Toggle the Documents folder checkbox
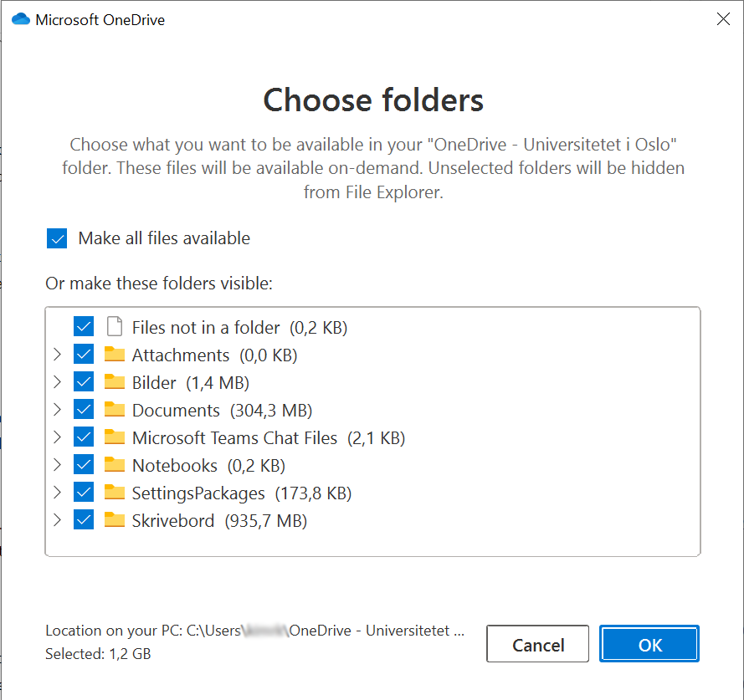This screenshot has width=744, height=700. (84, 409)
